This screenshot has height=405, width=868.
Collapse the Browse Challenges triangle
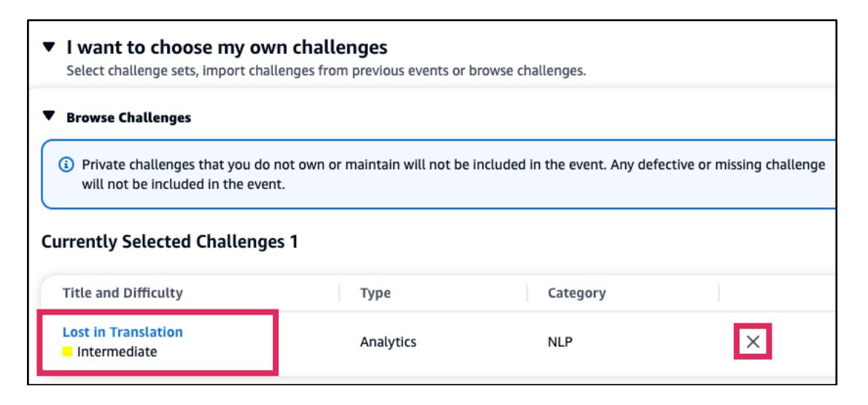pyautogui.click(x=49, y=117)
